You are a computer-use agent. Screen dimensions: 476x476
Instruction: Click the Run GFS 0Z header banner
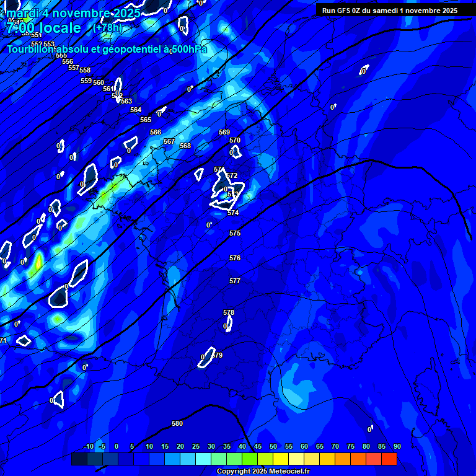coord(390,11)
